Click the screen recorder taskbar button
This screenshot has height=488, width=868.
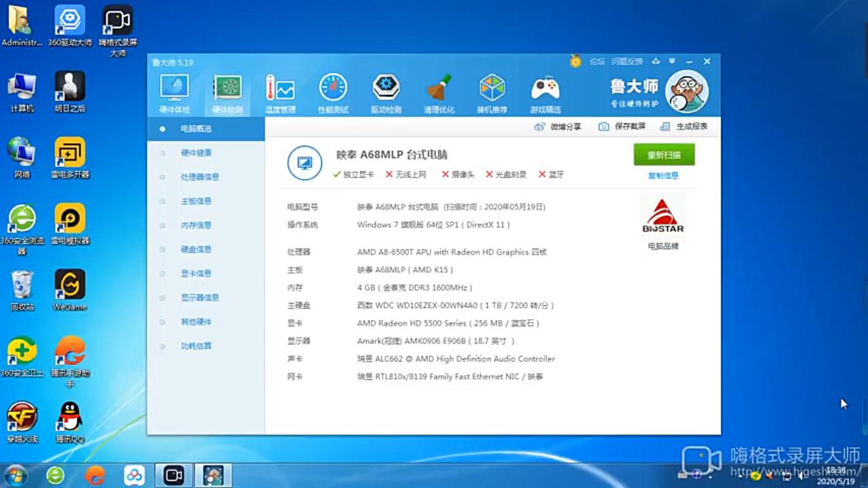point(174,475)
